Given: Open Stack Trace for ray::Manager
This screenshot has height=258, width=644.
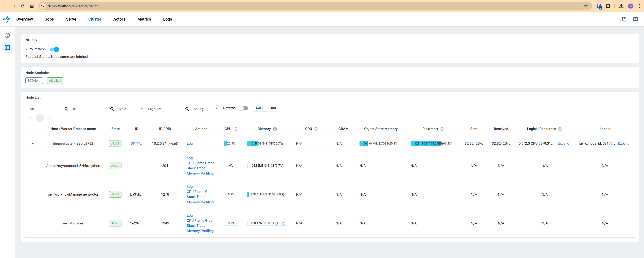Looking at the screenshot, I should point(196,226).
